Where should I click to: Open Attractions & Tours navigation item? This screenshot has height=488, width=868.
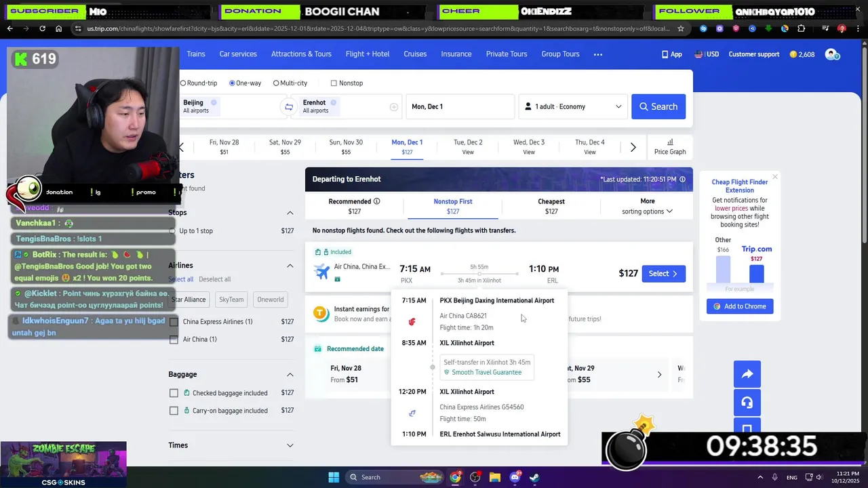tap(301, 54)
